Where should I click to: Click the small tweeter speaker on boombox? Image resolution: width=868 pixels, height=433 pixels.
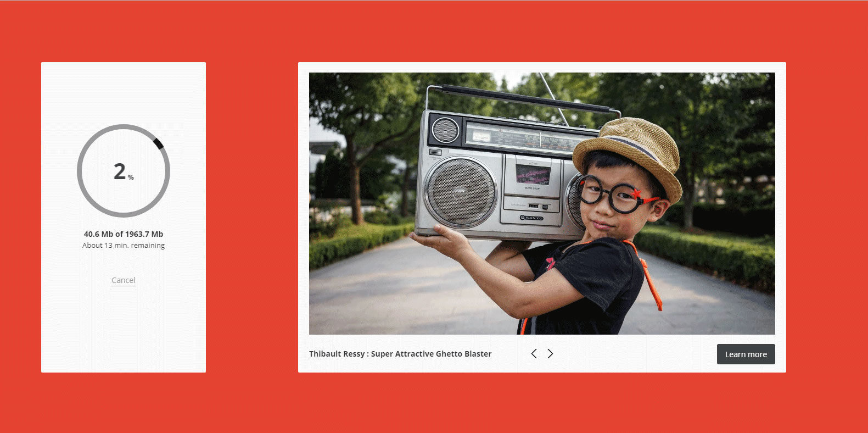click(445, 131)
